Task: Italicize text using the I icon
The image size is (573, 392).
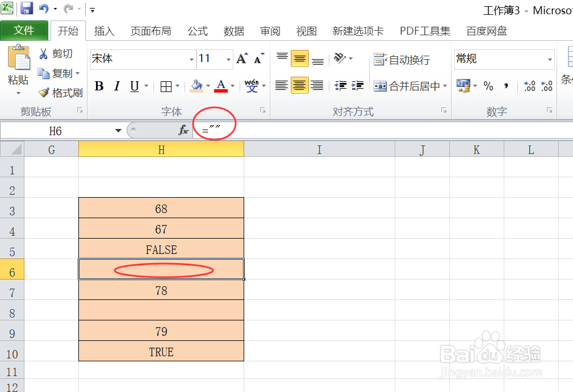Action: pos(117,86)
